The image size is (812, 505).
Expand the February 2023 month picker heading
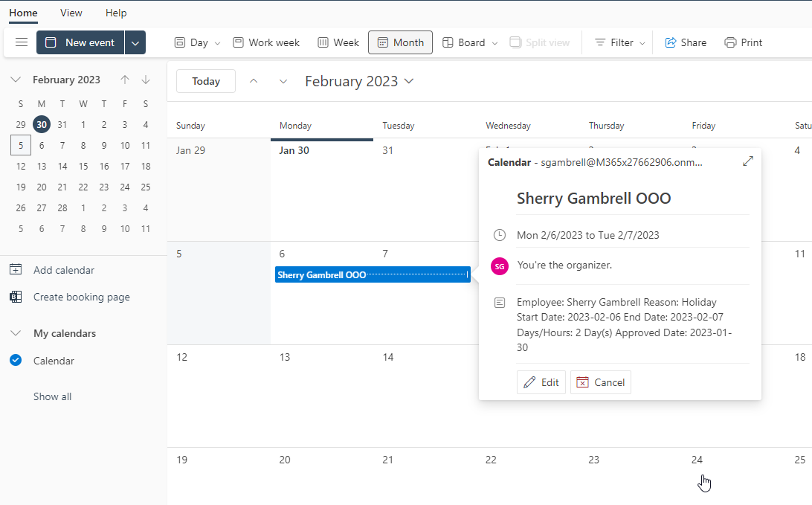coord(359,81)
